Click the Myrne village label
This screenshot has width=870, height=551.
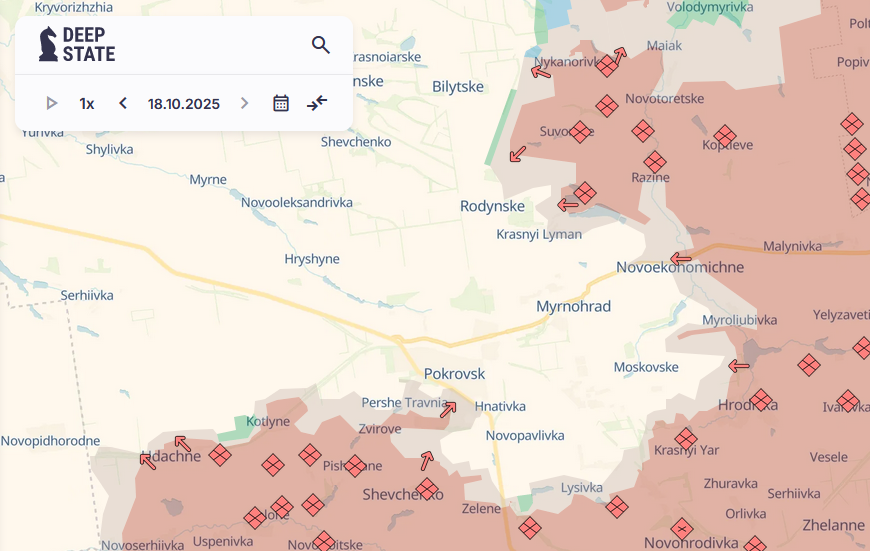[208, 180]
